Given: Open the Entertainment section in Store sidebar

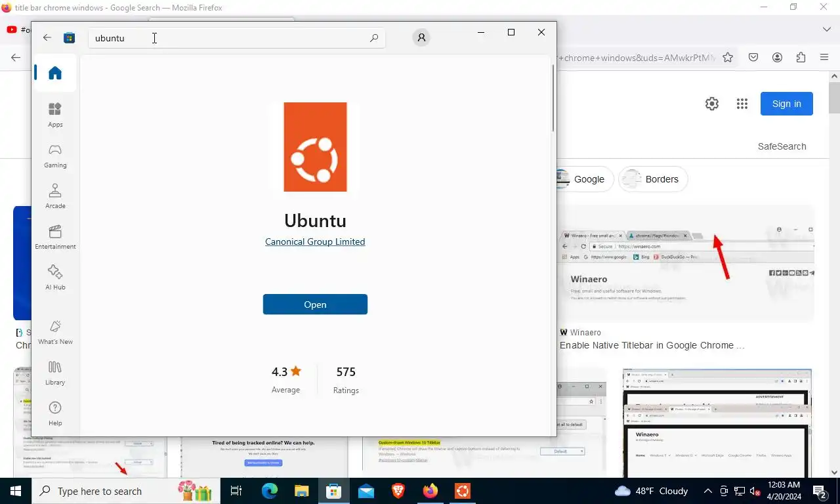Looking at the screenshot, I should (55, 237).
